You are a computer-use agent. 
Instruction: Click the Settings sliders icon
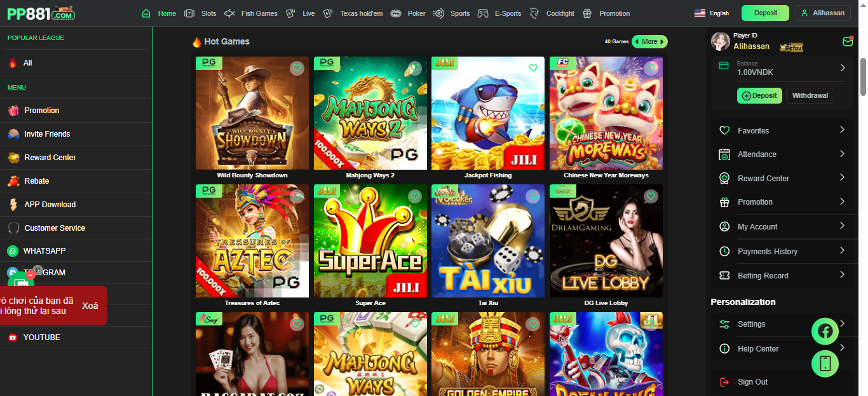click(x=724, y=324)
